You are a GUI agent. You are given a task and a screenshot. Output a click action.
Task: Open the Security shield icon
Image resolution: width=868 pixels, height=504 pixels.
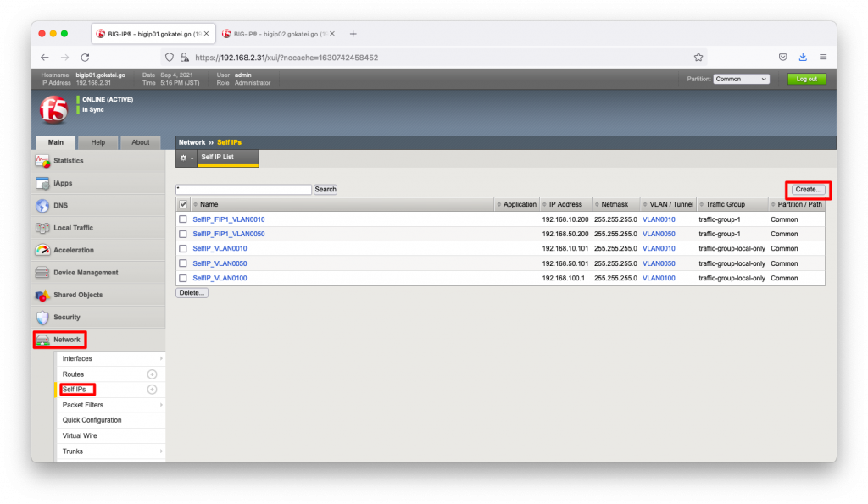42,318
